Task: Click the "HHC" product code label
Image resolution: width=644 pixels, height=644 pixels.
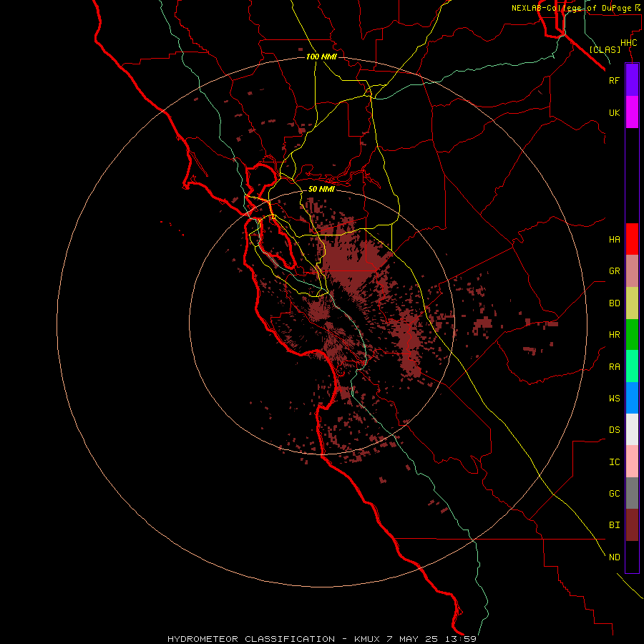Action: pos(628,43)
